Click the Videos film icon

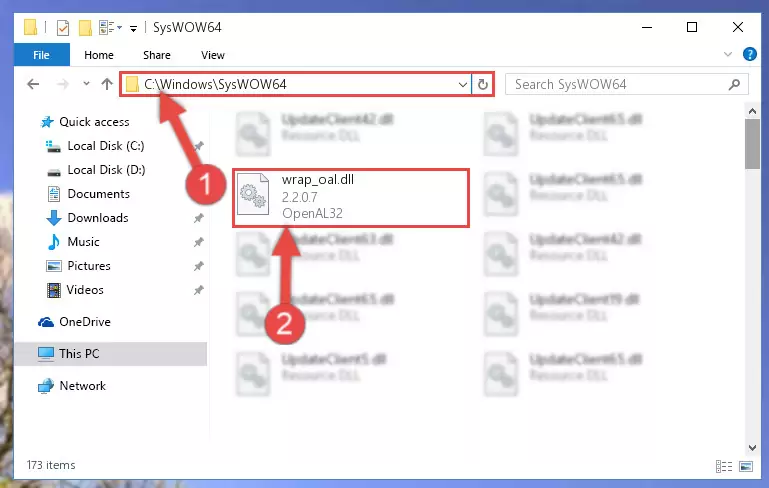53,290
